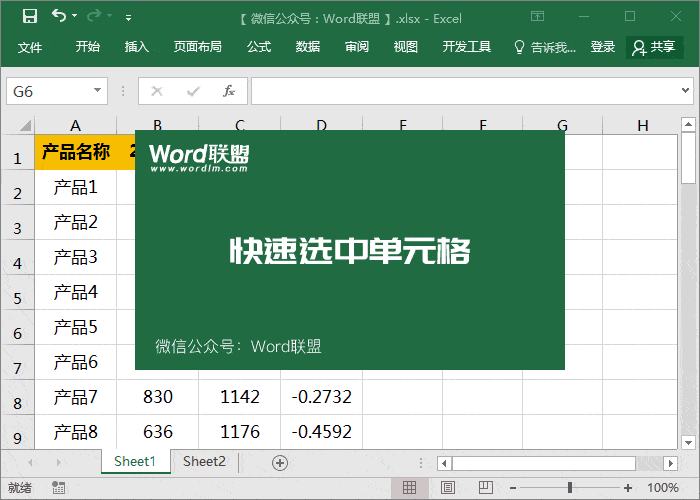Click the zoom slider handle

point(570,488)
